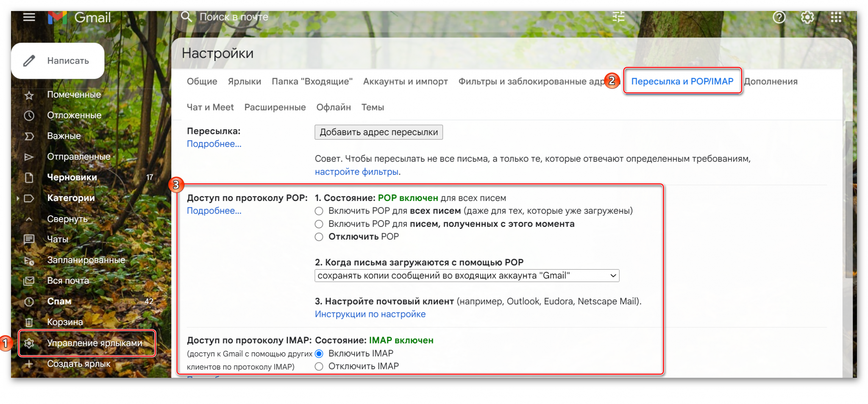Click the Gmail logo
868x404 pixels.
[79, 18]
